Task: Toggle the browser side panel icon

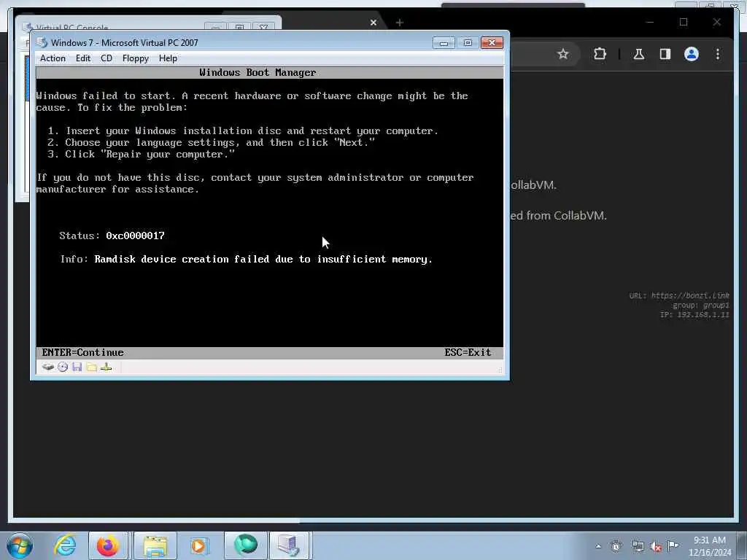Action: (x=665, y=54)
